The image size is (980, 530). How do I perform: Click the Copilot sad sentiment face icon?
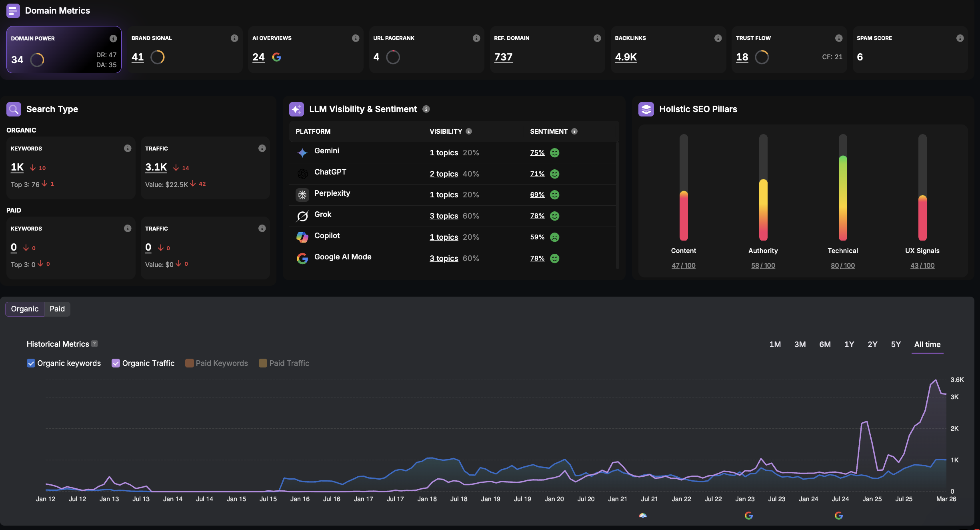tap(554, 237)
